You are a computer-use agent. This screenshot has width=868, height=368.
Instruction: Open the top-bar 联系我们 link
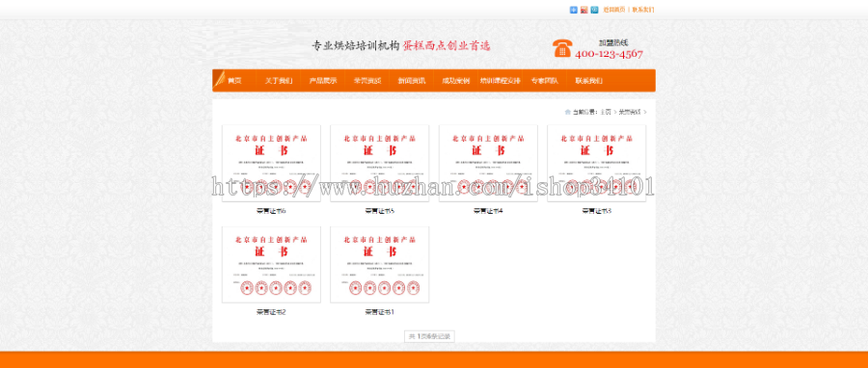tap(643, 10)
